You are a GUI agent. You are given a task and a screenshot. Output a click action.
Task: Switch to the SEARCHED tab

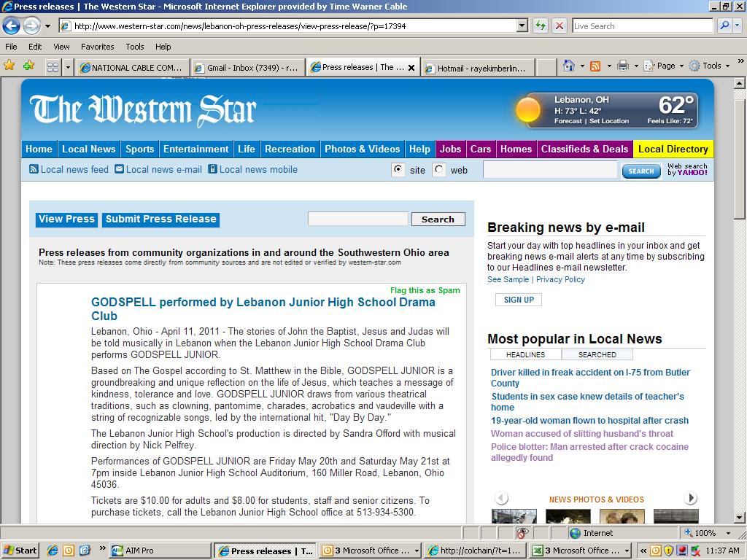597,355
